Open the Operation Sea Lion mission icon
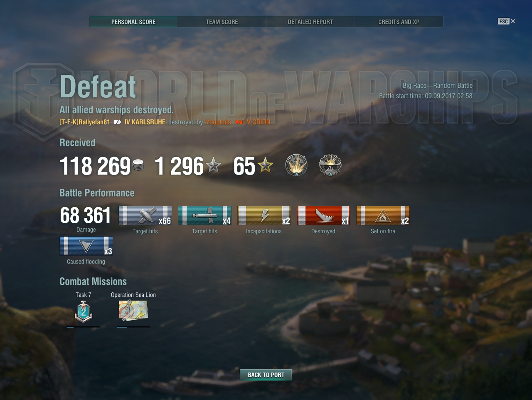Screen dimensions: 532x400 coord(133,310)
